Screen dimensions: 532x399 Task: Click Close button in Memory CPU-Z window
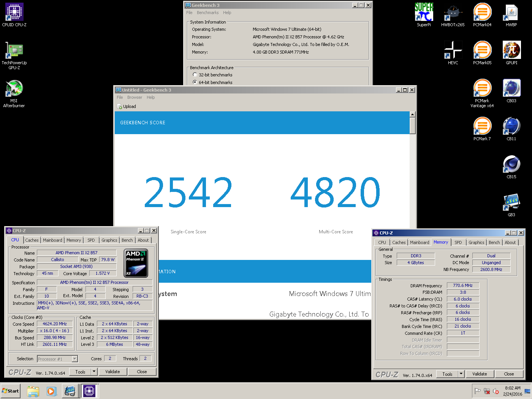(x=509, y=374)
